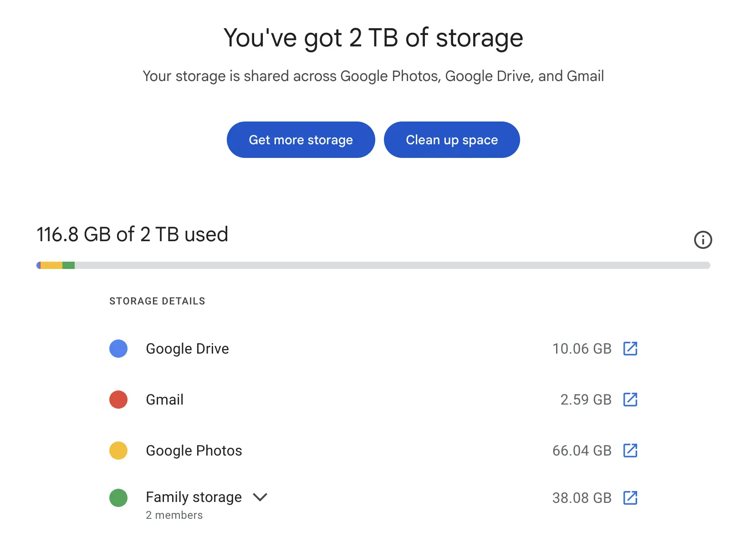Screen dimensions: 756x537
Task: Click the yellow Google Photos dot
Action: pos(118,451)
